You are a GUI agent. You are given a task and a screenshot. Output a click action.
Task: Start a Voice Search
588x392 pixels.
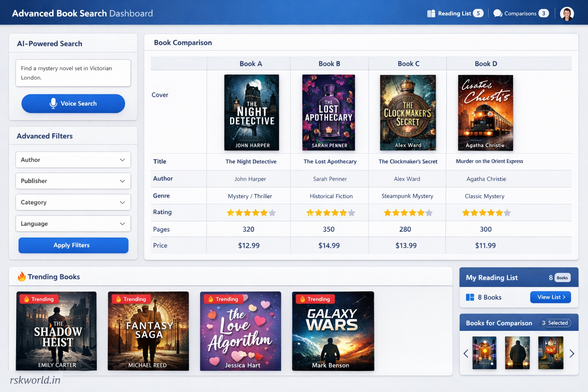point(73,103)
